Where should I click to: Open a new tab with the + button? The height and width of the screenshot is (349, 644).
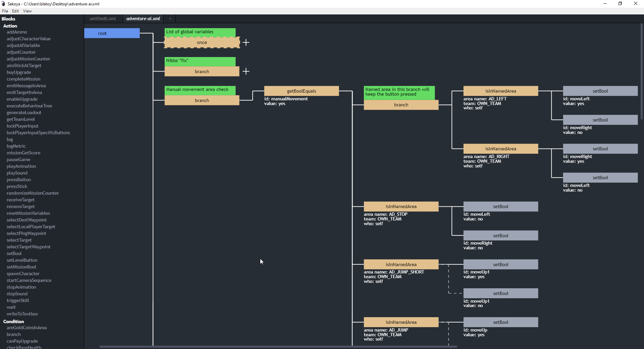coord(170,18)
